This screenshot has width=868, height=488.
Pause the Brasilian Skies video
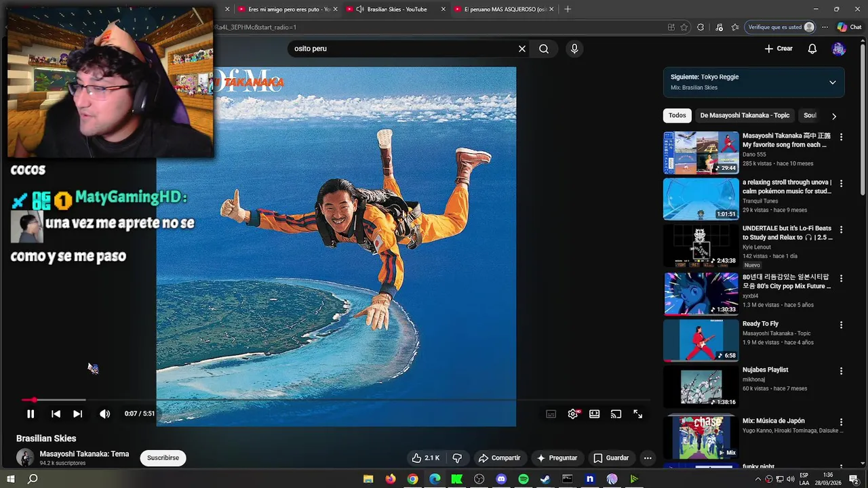[31, 414]
